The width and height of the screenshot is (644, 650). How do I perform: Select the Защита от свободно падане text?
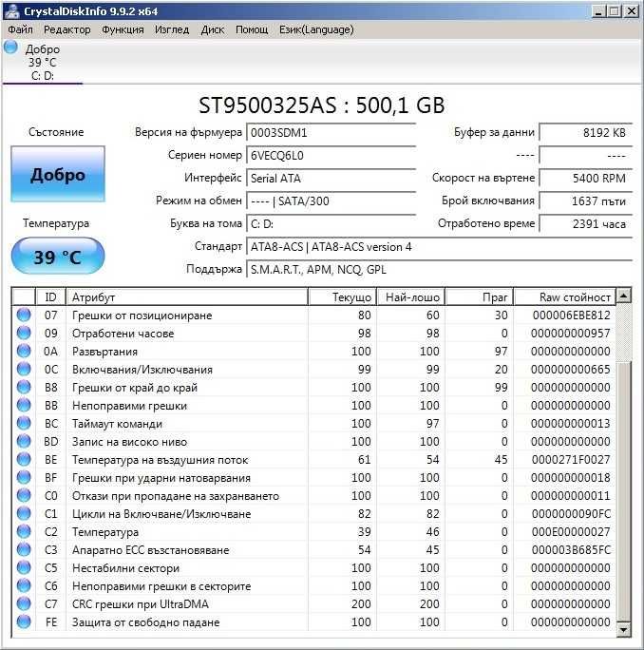146,622
